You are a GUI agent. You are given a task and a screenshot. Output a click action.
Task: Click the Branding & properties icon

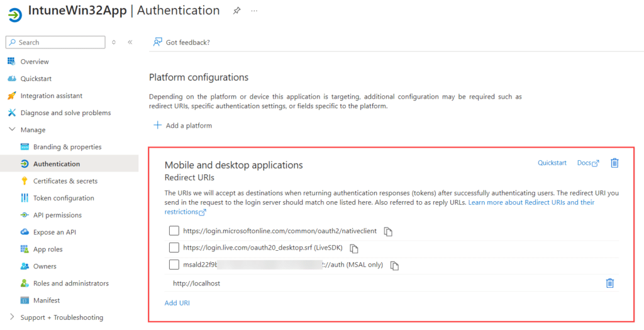click(x=25, y=146)
